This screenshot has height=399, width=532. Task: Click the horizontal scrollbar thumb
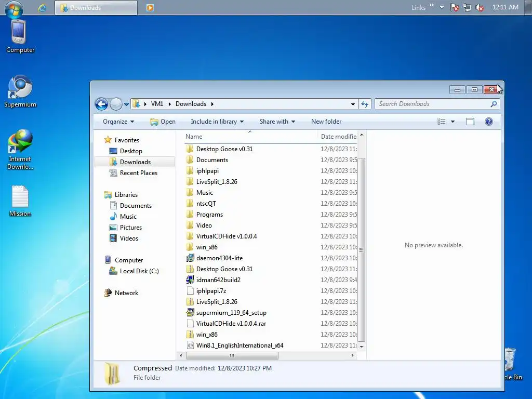pos(232,355)
